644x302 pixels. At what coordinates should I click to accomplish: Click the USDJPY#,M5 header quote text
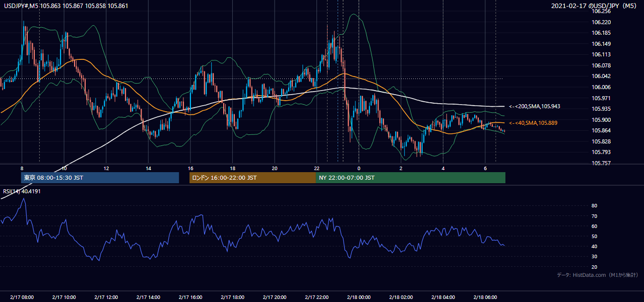(66, 6)
